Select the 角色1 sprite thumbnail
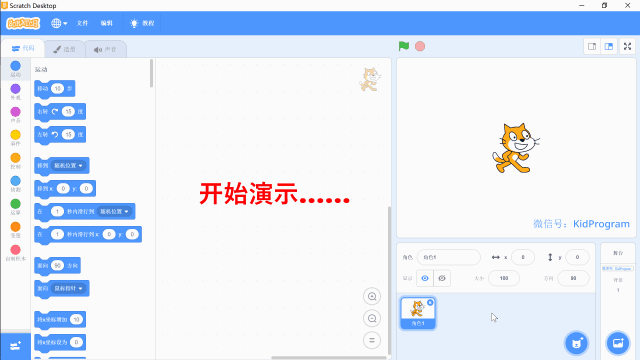 [418, 313]
